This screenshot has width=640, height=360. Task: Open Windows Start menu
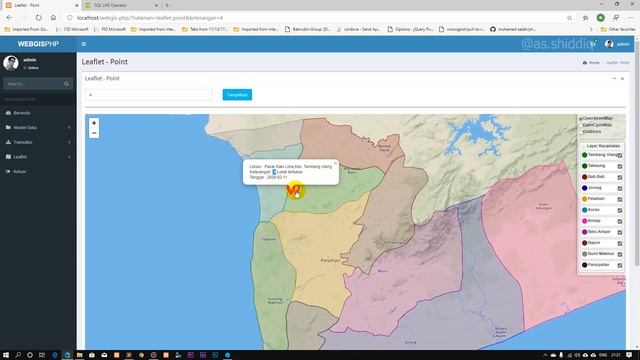(6, 355)
